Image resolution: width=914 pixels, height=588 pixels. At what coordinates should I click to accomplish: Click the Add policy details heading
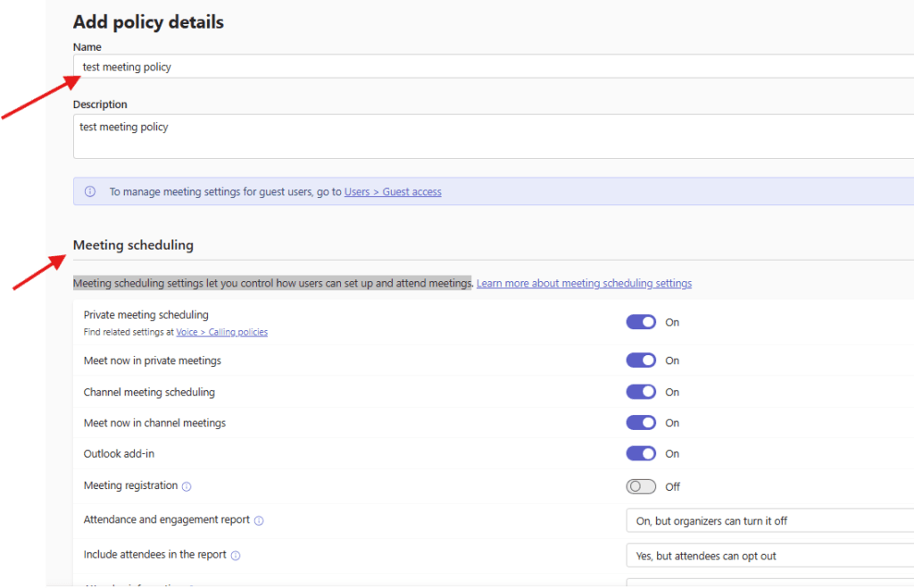[x=148, y=22]
